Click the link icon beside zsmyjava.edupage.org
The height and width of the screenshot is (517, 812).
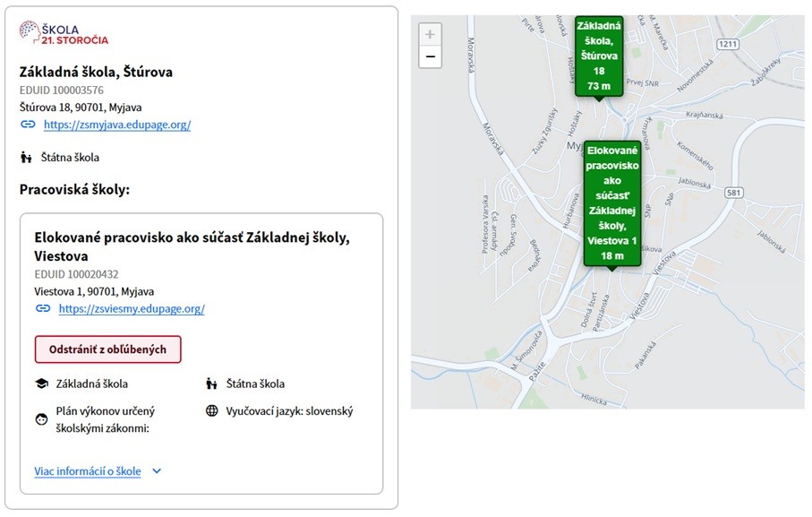[x=28, y=125]
